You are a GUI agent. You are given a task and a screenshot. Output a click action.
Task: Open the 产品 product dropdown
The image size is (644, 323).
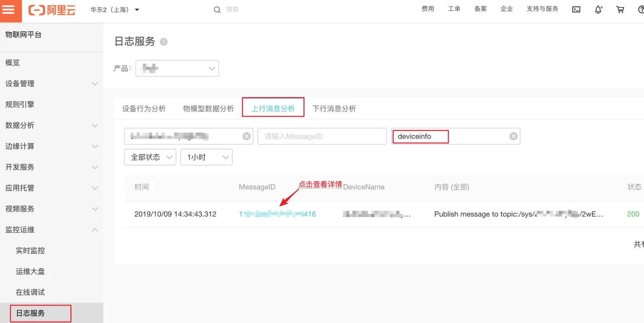tap(177, 68)
